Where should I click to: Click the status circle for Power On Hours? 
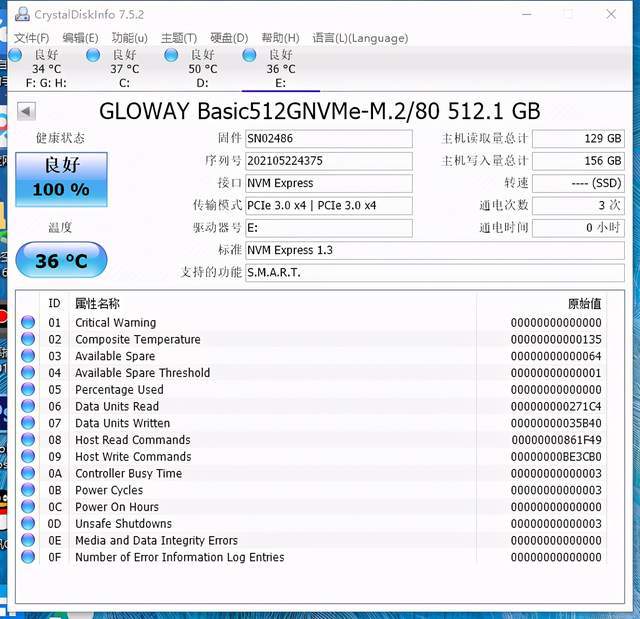(28, 506)
